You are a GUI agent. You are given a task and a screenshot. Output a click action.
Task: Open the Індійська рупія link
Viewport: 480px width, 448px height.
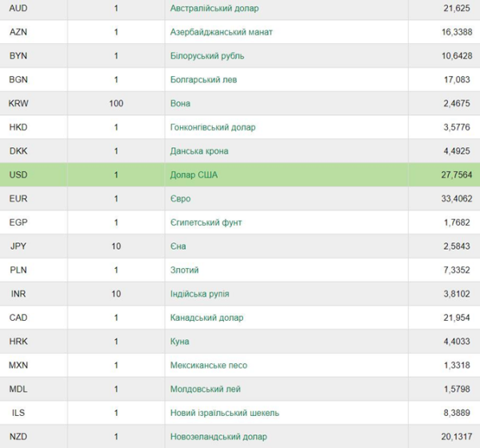point(199,294)
